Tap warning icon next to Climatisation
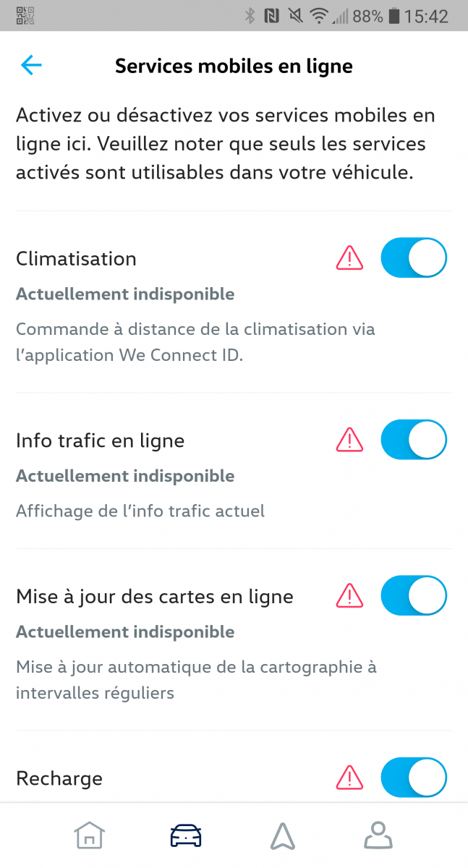The height and width of the screenshot is (868, 468). (x=349, y=258)
